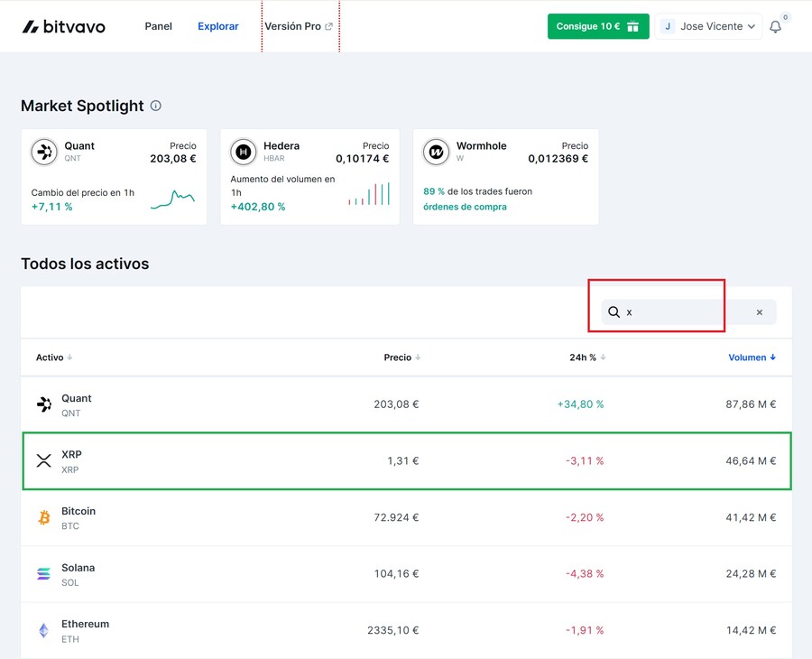Click the Bitvavo logo
Screen dimensions: 812x659
coord(64,26)
